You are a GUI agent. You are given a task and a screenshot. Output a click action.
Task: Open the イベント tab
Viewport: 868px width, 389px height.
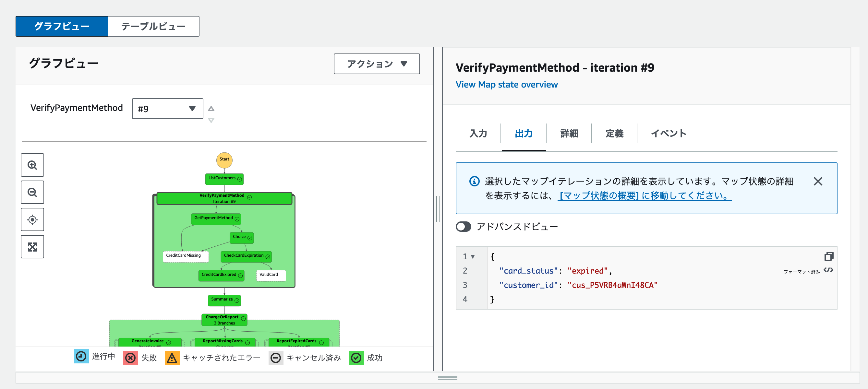coord(668,133)
